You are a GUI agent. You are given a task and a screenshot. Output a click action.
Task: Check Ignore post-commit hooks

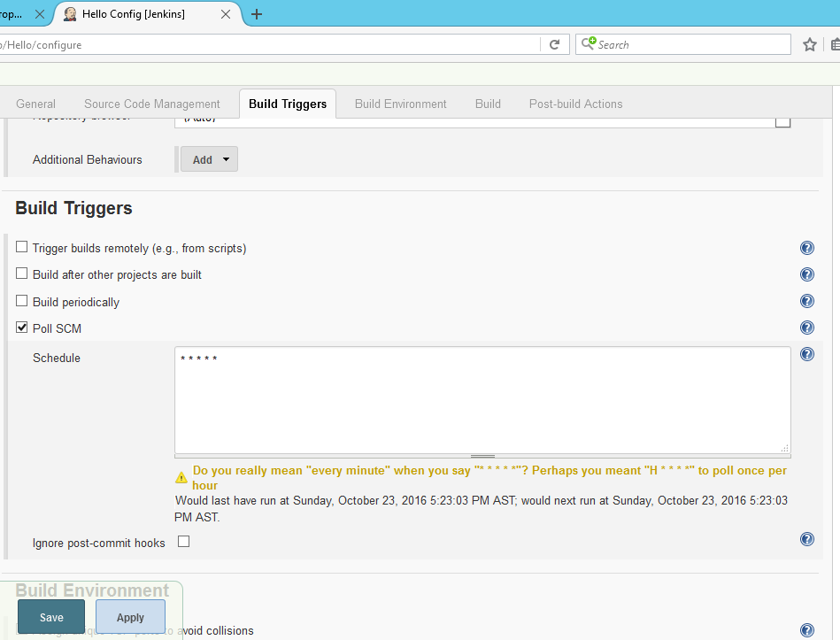[x=184, y=542]
